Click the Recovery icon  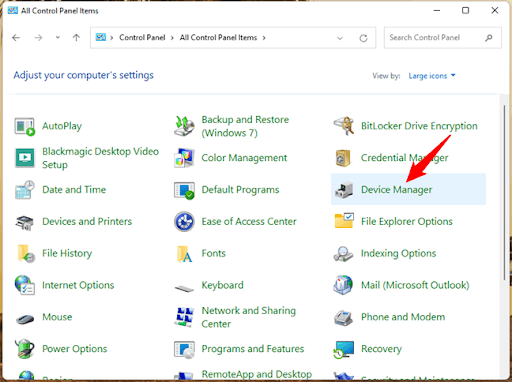344,350
